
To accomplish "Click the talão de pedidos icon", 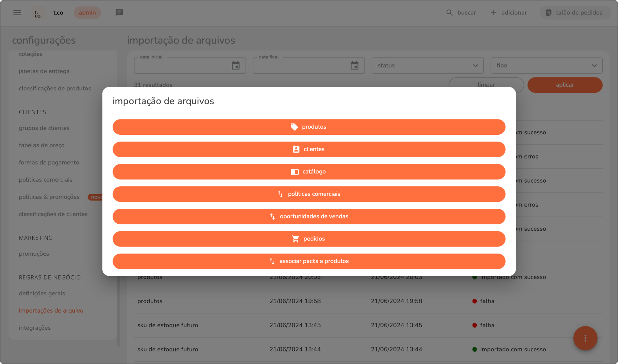I will click(x=549, y=13).
